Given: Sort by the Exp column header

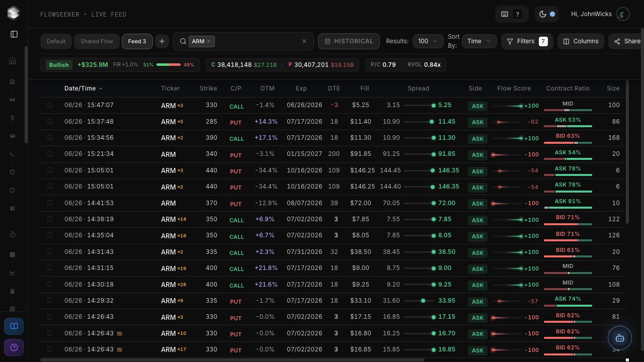Looking at the screenshot, I should 301,88.
